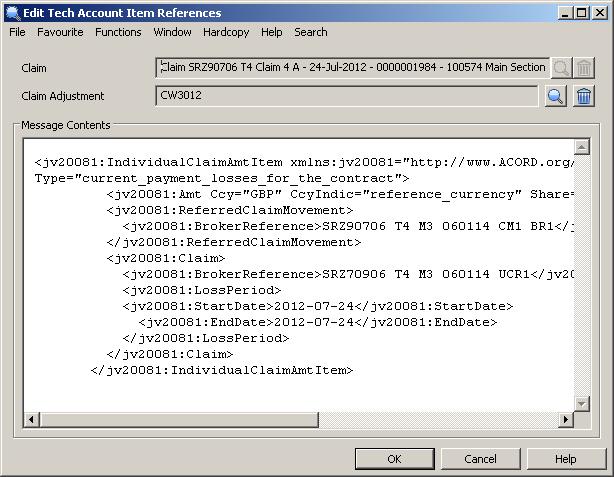Open the Window menu

[x=172, y=32]
